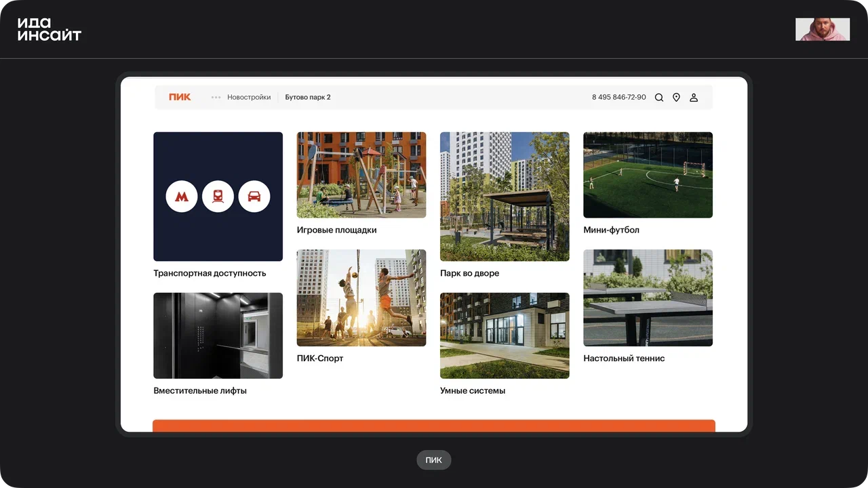Image resolution: width=868 pixels, height=488 pixels.
Task: Click the ПИК-Спорт caption
Action: (320, 358)
